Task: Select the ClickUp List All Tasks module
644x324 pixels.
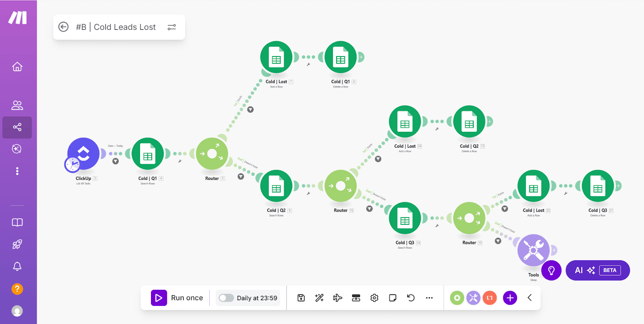Action: pos(84,154)
